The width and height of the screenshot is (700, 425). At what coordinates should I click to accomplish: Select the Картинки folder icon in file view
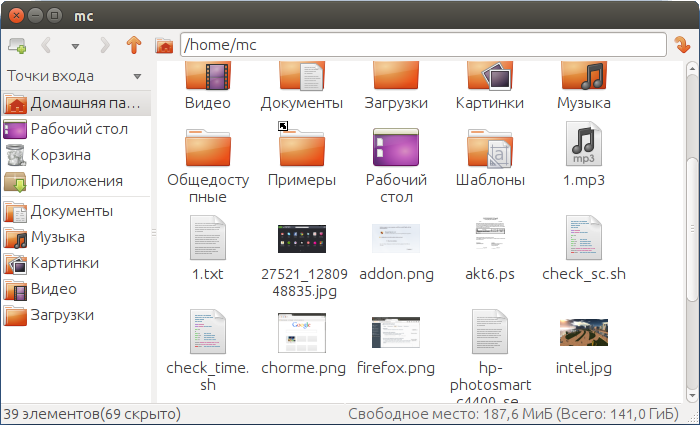tap(490, 76)
